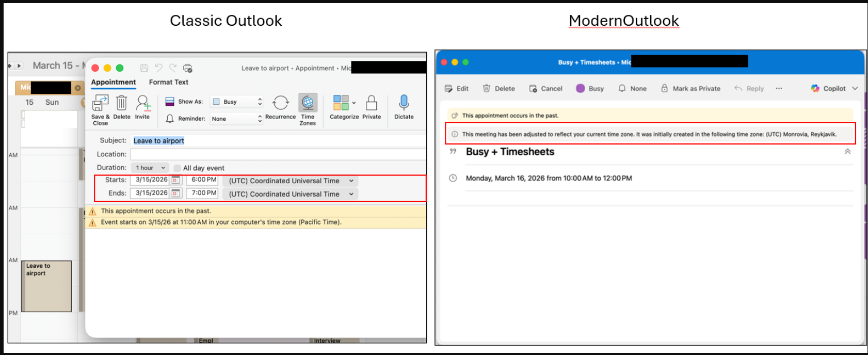Start Dictate with the microphone icon
The image size is (868, 355).
click(404, 103)
